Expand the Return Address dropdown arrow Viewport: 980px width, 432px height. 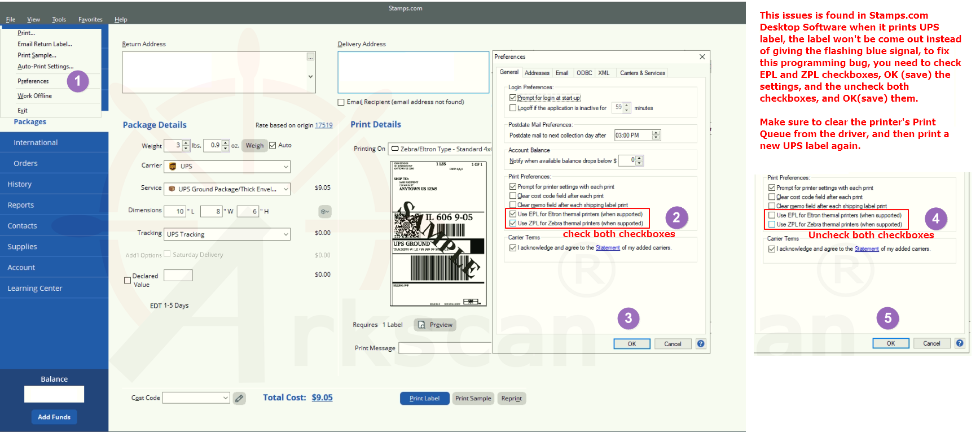pyautogui.click(x=310, y=76)
